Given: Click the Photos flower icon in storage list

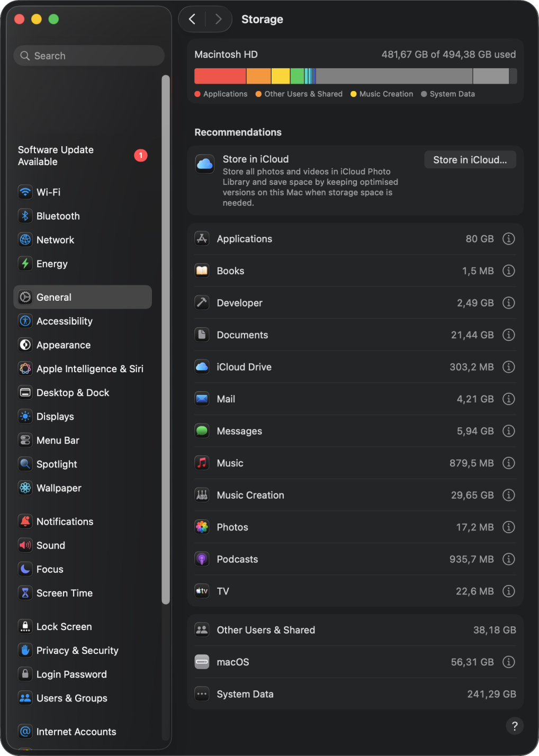Looking at the screenshot, I should 202,527.
